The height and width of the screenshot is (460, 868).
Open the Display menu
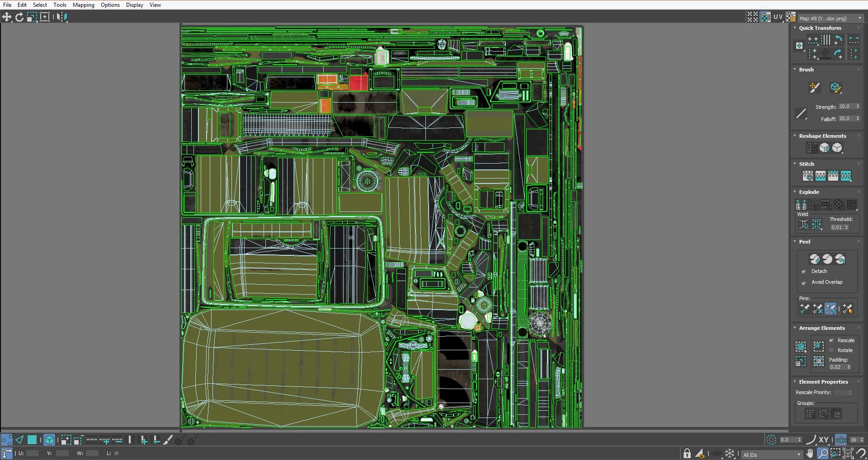pyautogui.click(x=135, y=5)
